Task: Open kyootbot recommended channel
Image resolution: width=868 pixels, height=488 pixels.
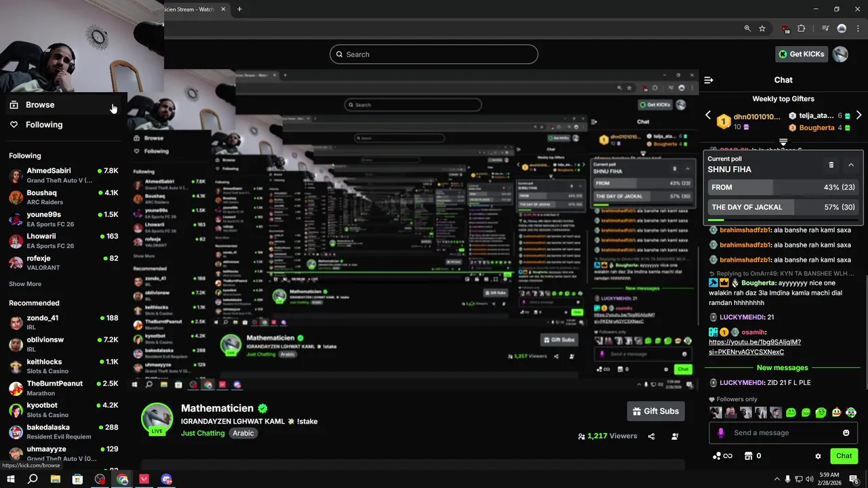Action: [64, 409]
